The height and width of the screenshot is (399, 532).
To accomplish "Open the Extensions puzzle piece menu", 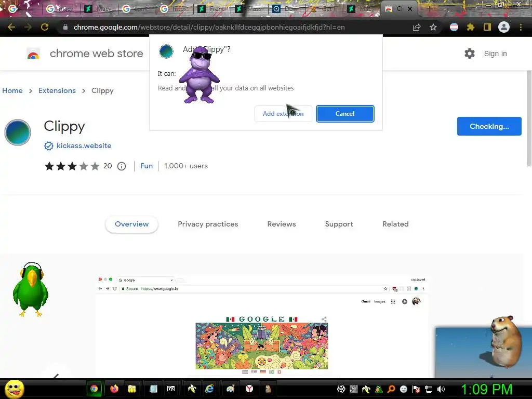I will pyautogui.click(x=471, y=27).
